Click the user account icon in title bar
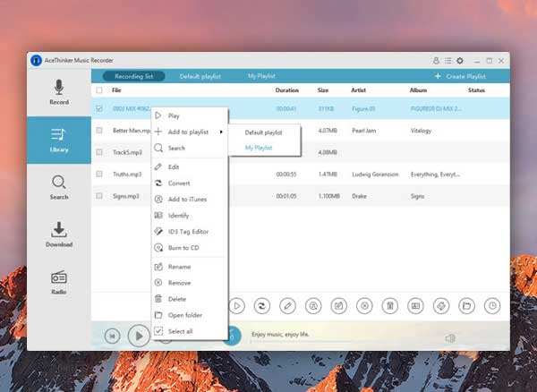The height and width of the screenshot is (392, 537). pos(436,61)
